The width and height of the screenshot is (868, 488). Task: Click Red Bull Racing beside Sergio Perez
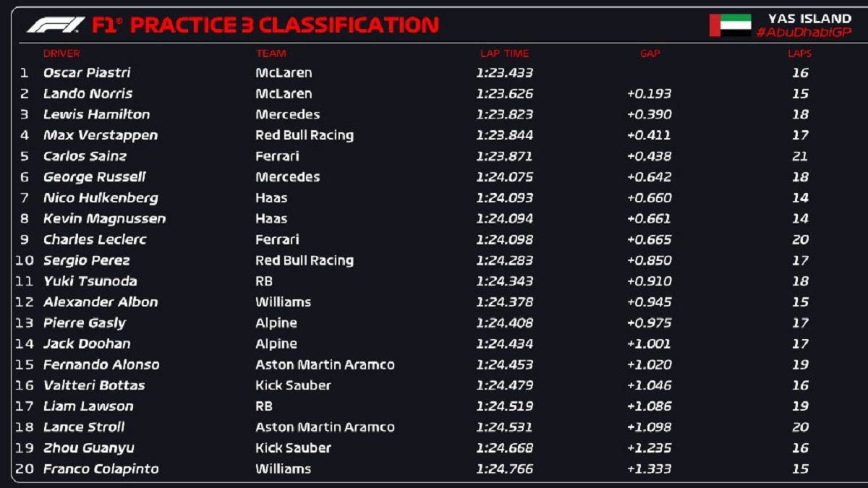click(x=304, y=260)
